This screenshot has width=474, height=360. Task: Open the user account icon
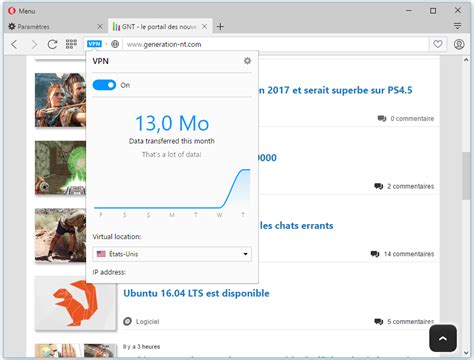[459, 44]
